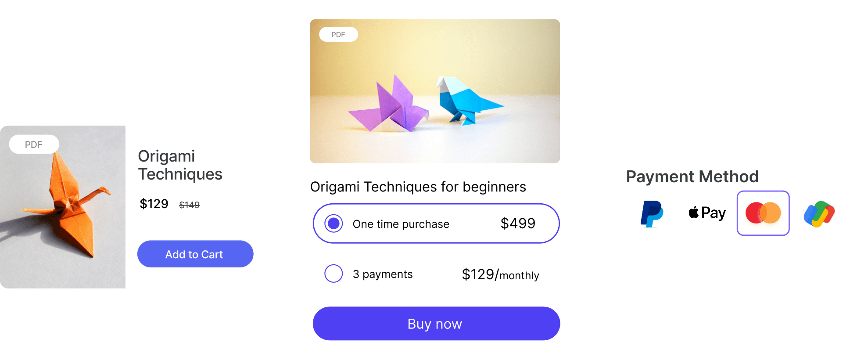Click the Payment Method heading

click(x=692, y=176)
